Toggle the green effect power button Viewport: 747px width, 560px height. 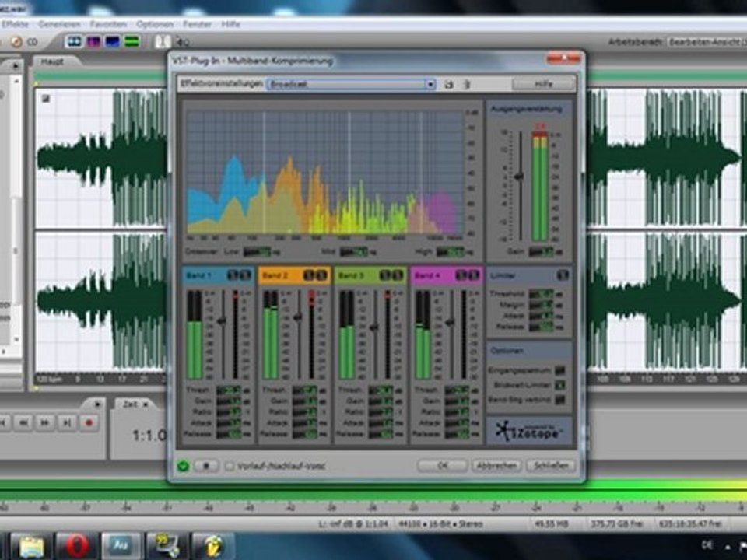pyautogui.click(x=183, y=466)
